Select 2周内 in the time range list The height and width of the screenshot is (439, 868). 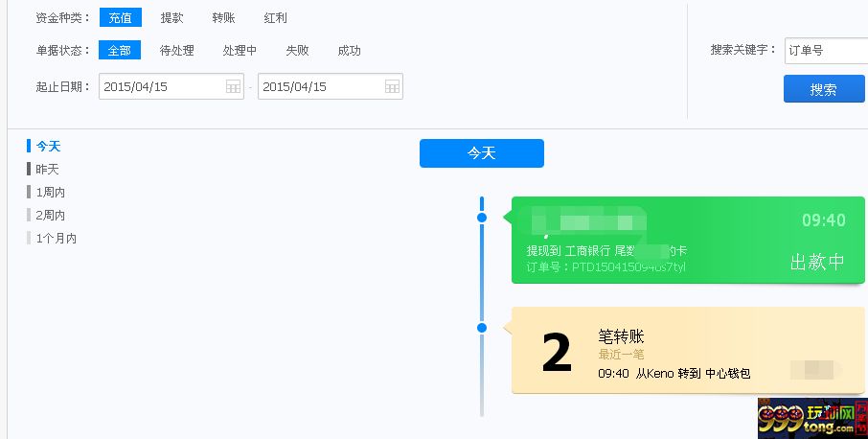[51, 215]
